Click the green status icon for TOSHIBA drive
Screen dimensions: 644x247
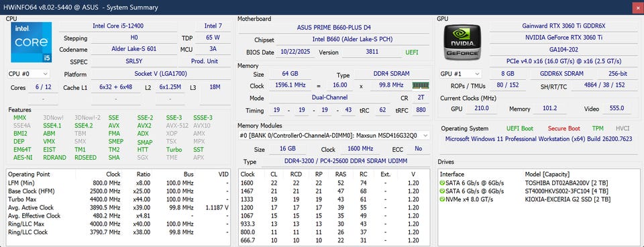(x=442, y=183)
